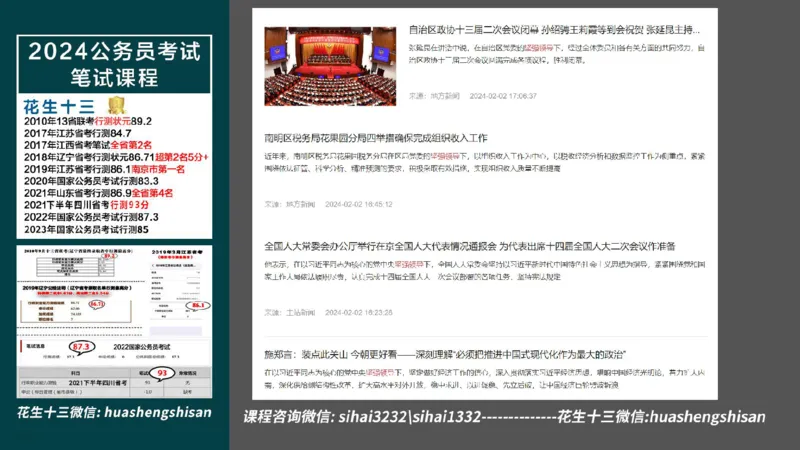Click the snippet under the 全国人大常委会 headline

484,270
